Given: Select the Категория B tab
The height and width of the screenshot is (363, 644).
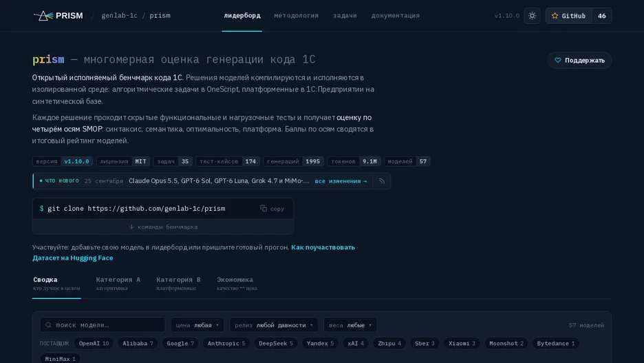Looking at the screenshot, I should [x=179, y=283].
